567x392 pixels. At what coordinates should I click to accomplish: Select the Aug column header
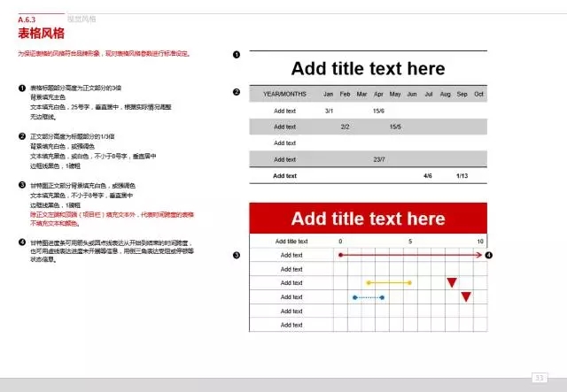pyautogui.click(x=445, y=94)
